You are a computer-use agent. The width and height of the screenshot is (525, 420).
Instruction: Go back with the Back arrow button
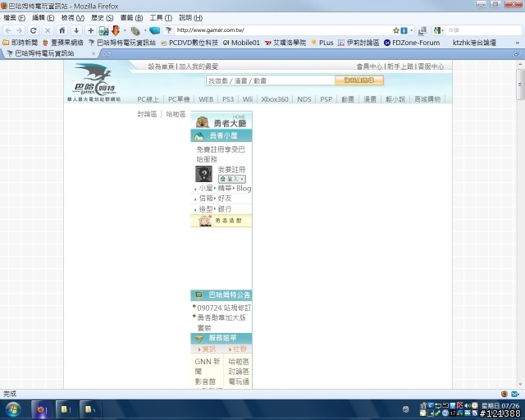click(x=8, y=30)
